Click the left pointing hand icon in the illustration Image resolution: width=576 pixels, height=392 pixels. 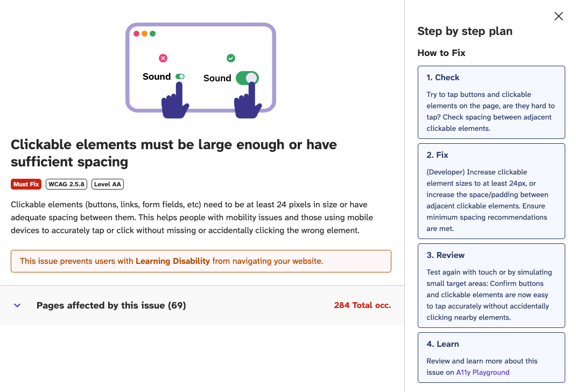pyautogui.click(x=175, y=100)
